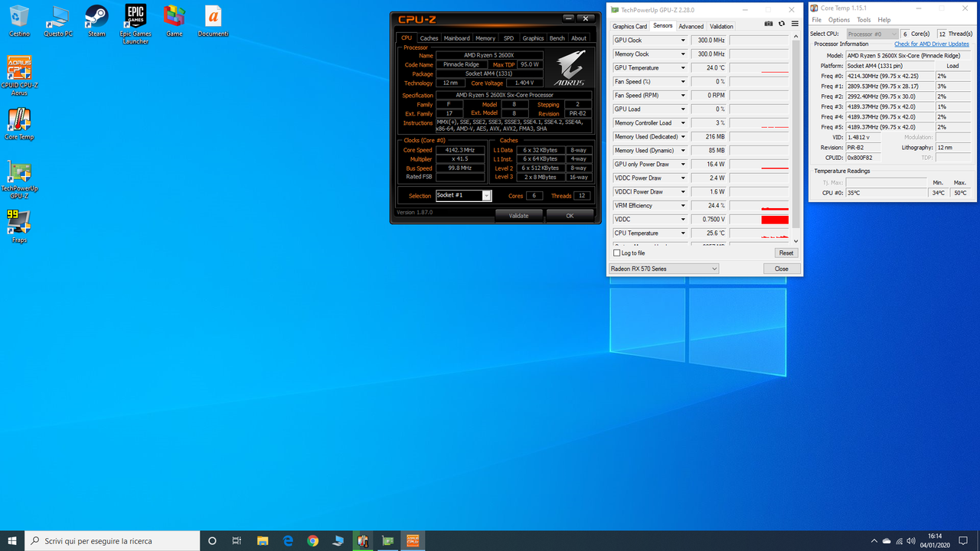
Task: Open Radeon RX 570 Series GPU selector
Action: point(664,269)
